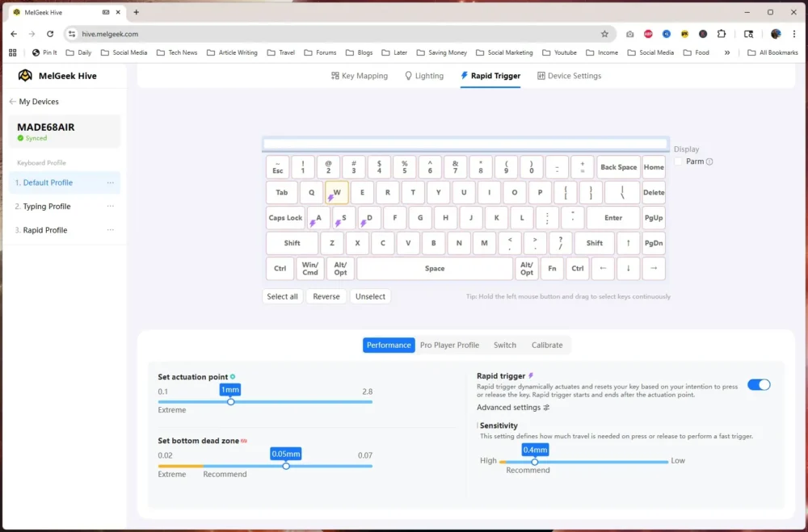The image size is (808, 532).
Task: Open the Device Settings tab
Action: pyautogui.click(x=569, y=76)
